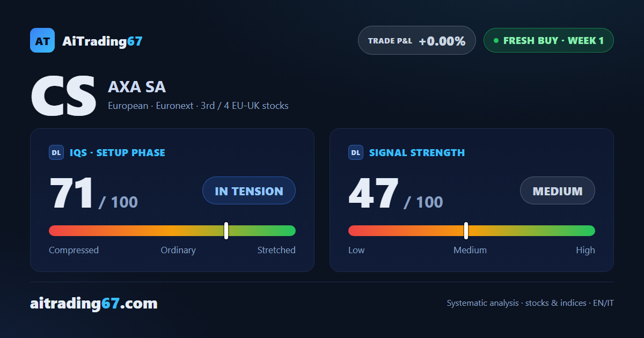Click the AXA SA company name

[137, 87]
